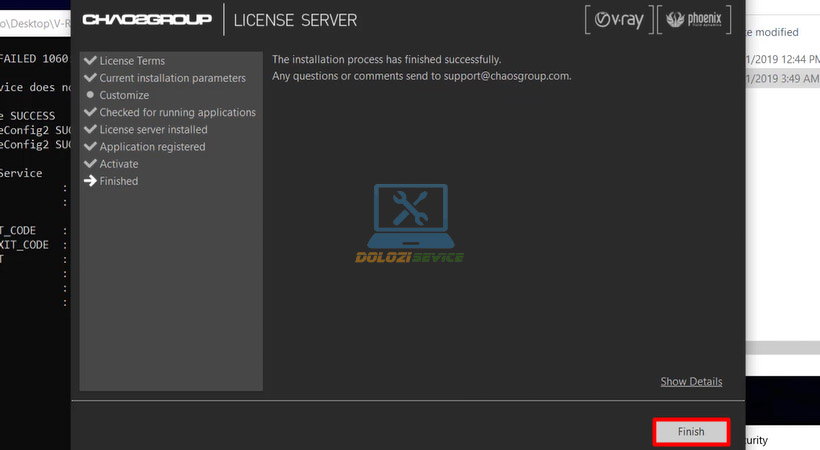Select the Current installation parameters step
This screenshot has width=820, height=450.
[172, 78]
